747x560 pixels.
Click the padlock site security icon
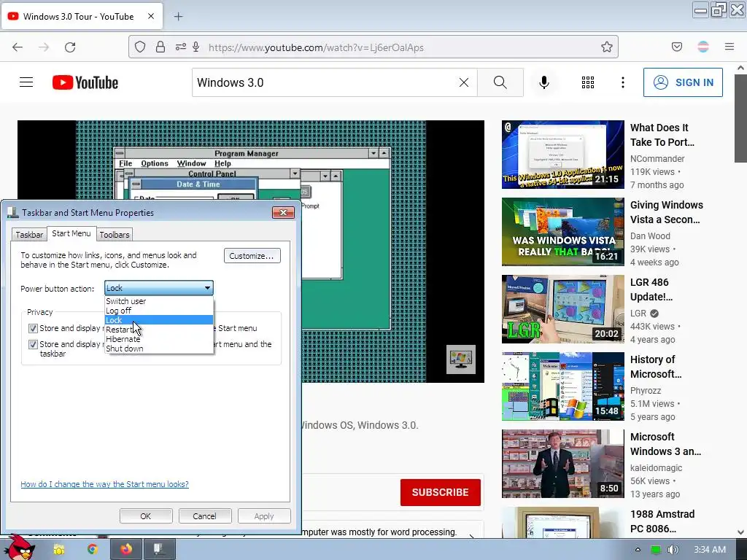[x=160, y=47]
